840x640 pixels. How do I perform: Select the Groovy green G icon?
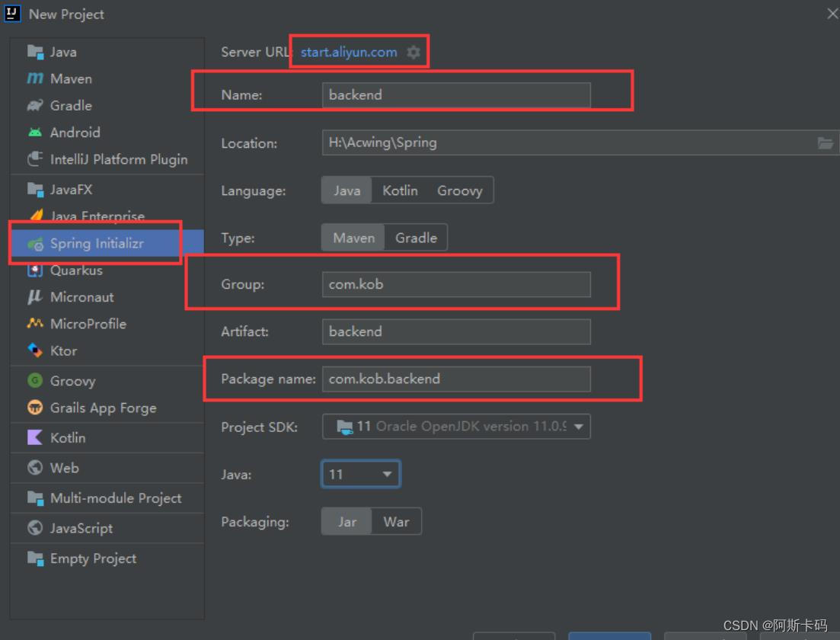click(35, 380)
